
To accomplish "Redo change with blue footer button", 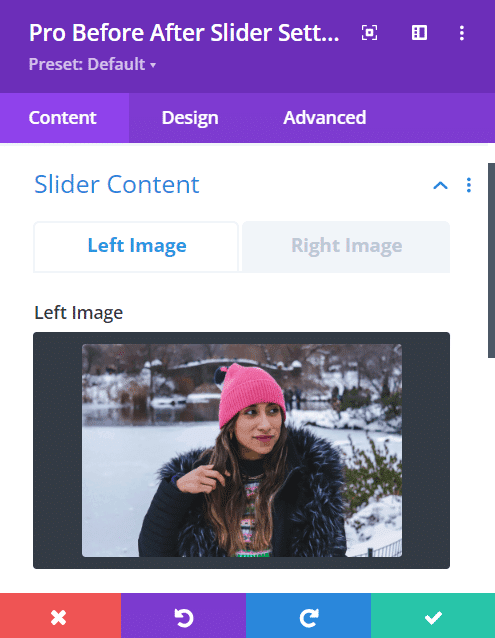I will 308,616.
